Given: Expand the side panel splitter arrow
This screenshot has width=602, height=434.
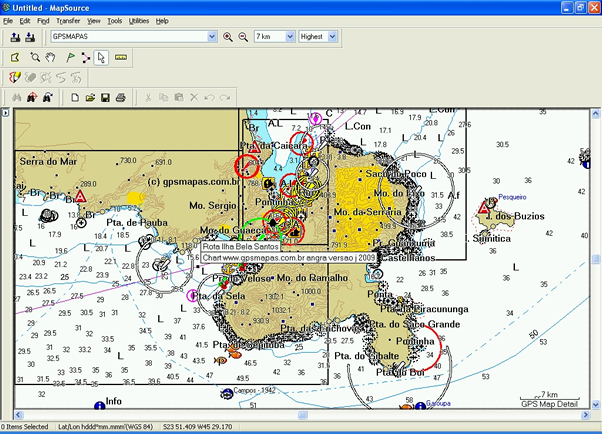Looking at the screenshot, I should [4, 113].
